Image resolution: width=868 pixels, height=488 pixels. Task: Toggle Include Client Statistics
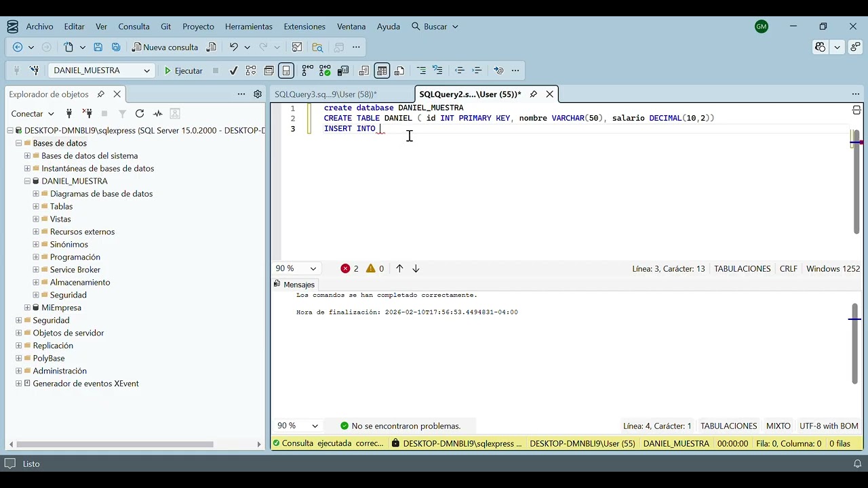tap(343, 70)
